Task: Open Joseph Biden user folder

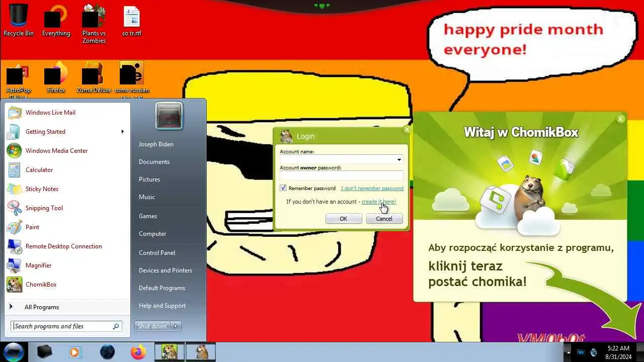Action: (156, 144)
